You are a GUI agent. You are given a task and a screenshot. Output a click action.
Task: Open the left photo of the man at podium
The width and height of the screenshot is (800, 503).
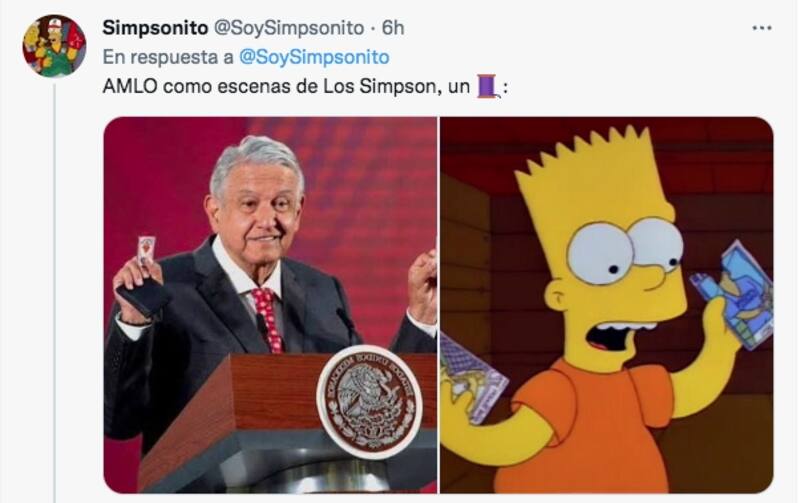coord(270,305)
